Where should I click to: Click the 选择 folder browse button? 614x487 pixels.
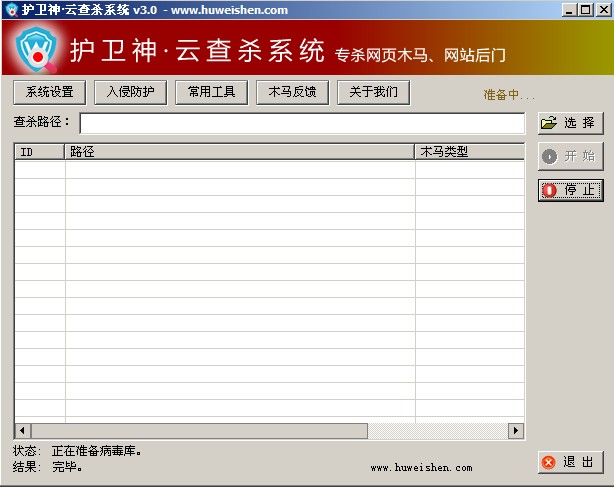tap(571, 123)
